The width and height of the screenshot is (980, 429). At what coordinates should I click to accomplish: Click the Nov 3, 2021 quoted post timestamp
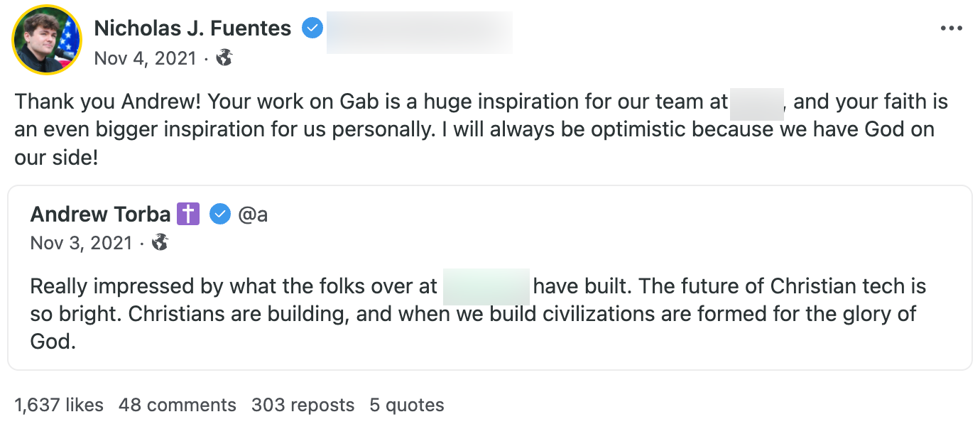pos(81,242)
